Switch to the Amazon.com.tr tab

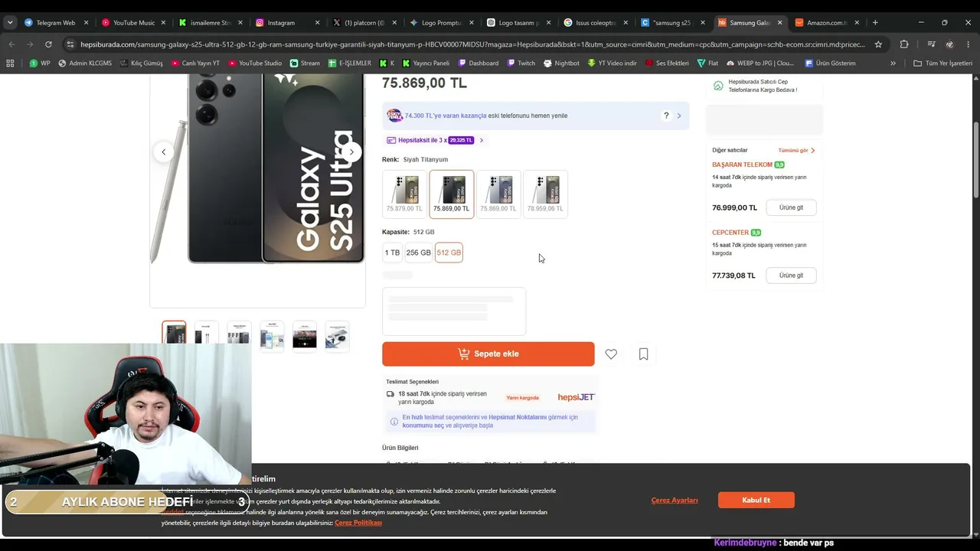827,23
